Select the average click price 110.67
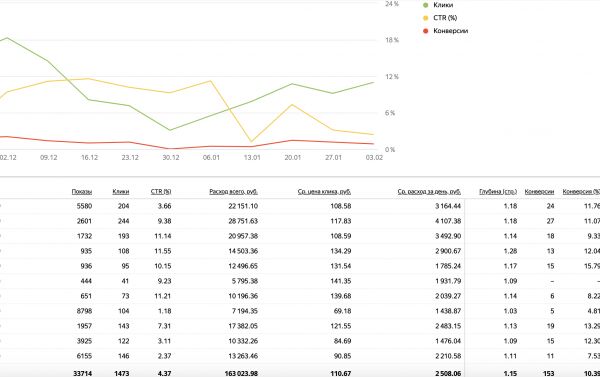 tap(341, 373)
